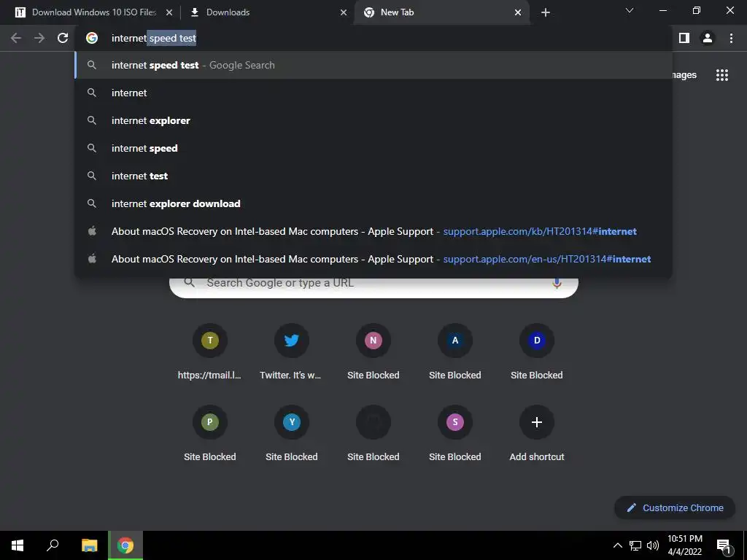
Task: Open the 'P' Site Blocked shortcut
Action: coord(209,435)
